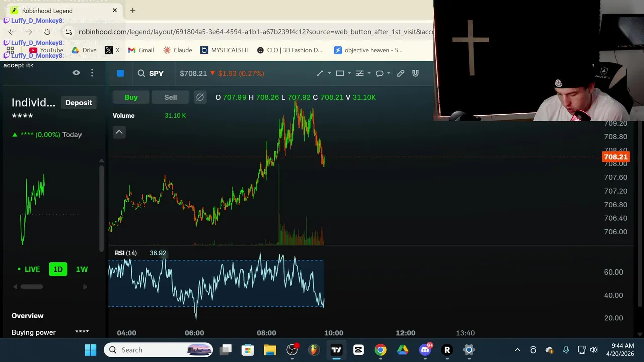The height and width of the screenshot is (362, 644).
Task: Toggle the magnet snap tool
Action: click(x=415, y=73)
